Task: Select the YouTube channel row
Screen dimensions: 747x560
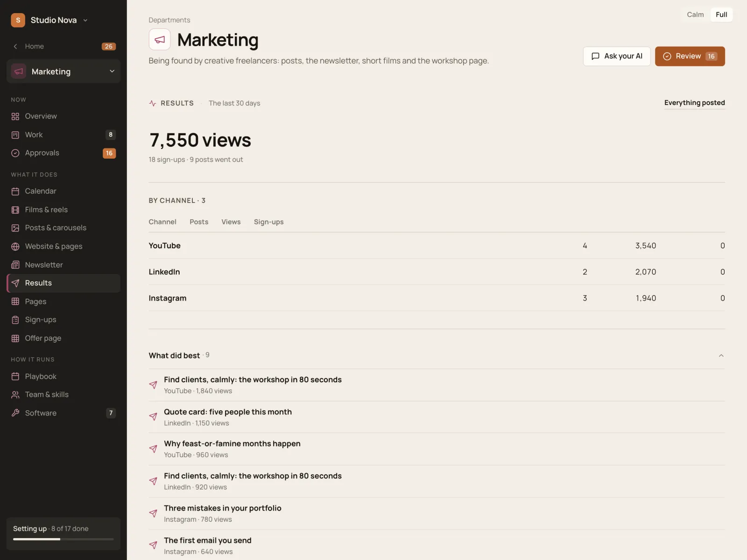Action: [x=437, y=245]
